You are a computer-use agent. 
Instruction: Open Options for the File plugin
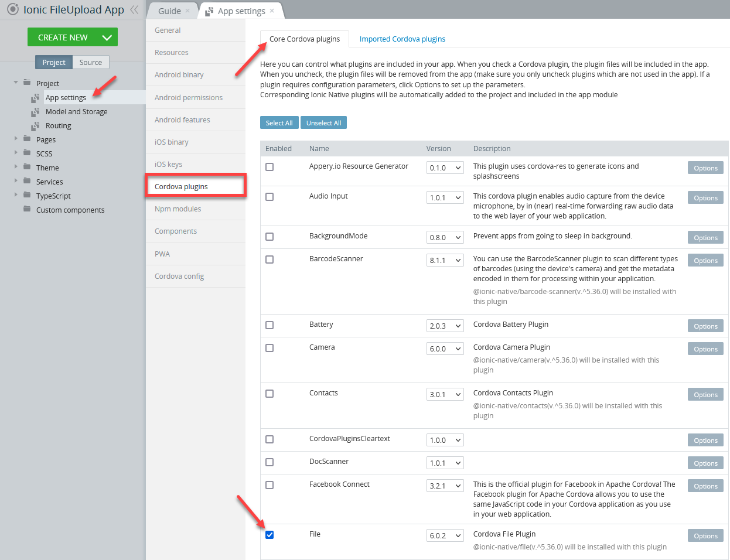coord(705,535)
